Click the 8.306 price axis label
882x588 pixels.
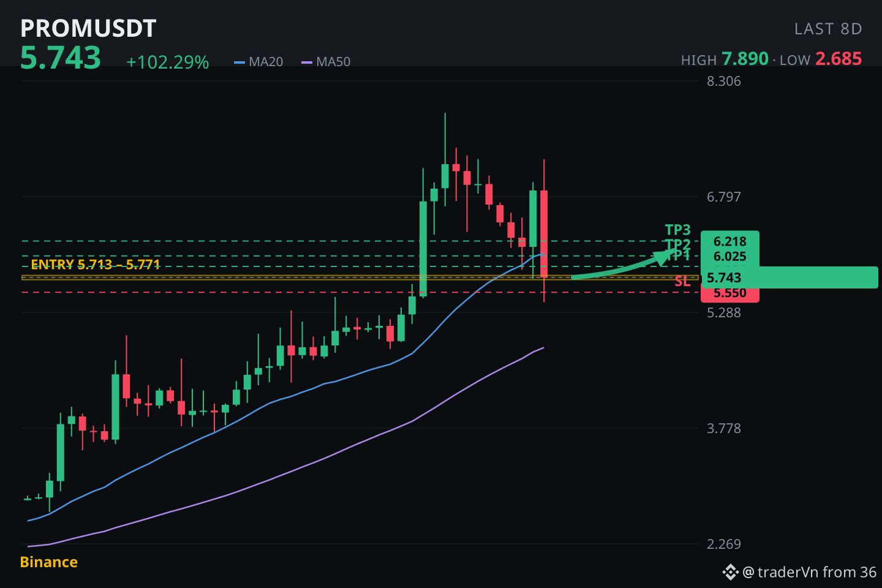(724, 81)
